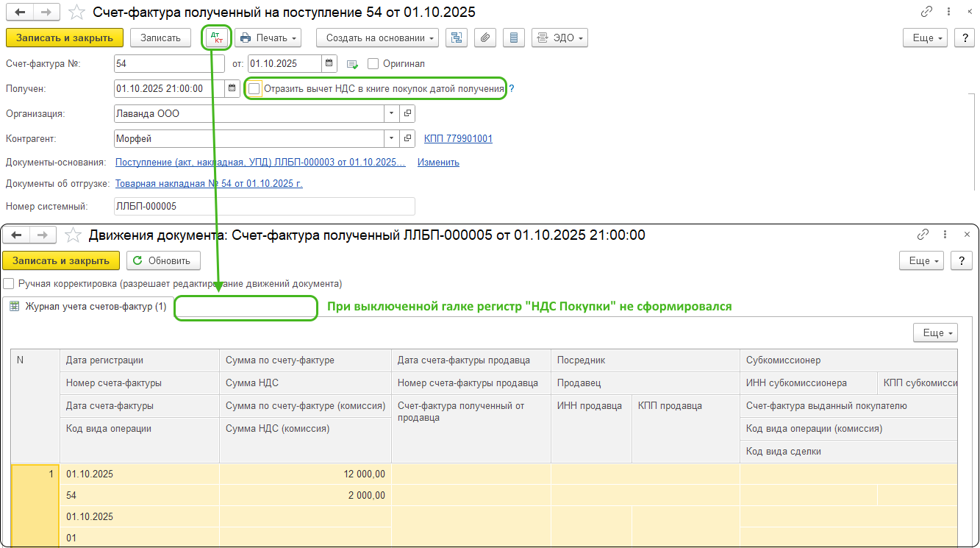The width and height of the screenshot is (980, 548).
Task: Open the calendar picker for invoice date
Action: point(329,63)
